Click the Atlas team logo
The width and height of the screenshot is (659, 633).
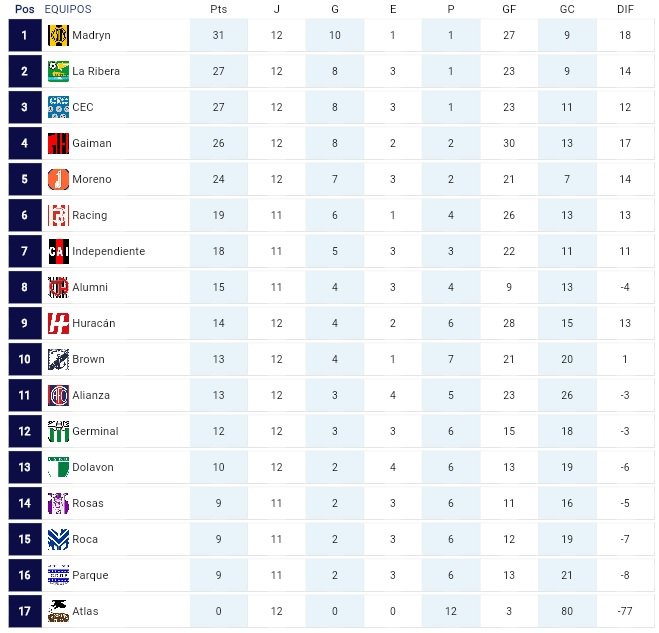58,611
